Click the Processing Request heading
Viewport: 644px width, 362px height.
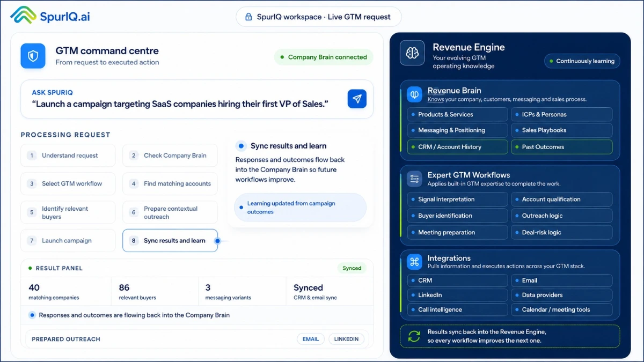point(65,135)
